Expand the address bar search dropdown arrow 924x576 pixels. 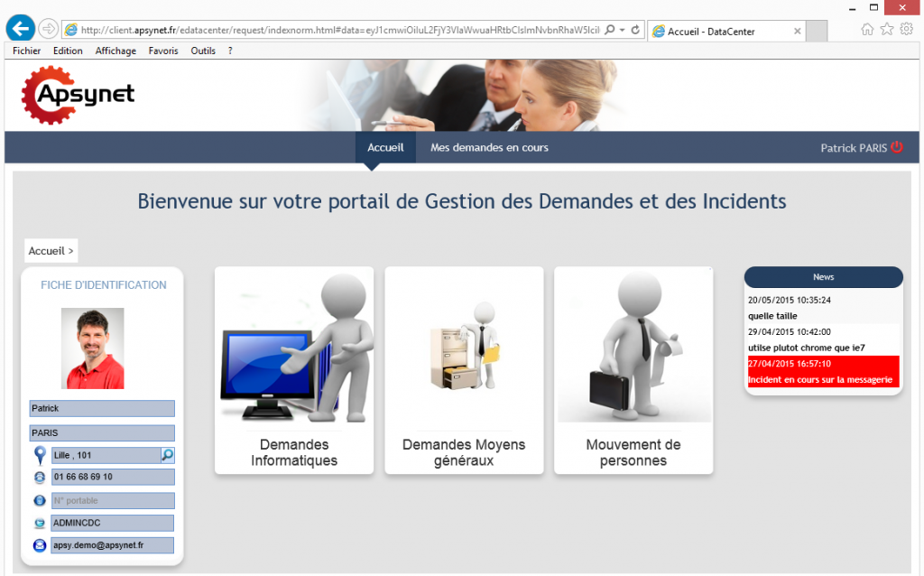pyautogui.click(x=622, y=30)
